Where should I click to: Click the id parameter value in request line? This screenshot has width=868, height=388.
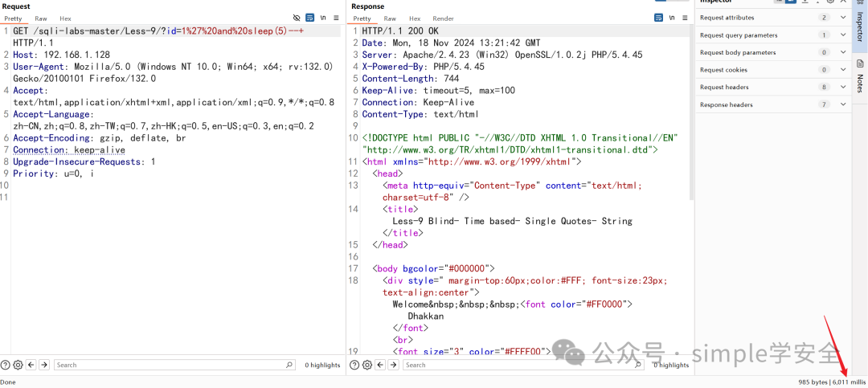tap(243, 31)
